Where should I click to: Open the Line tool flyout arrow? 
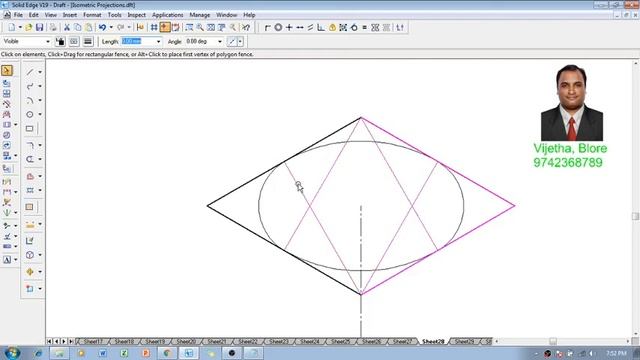(40, 72)
